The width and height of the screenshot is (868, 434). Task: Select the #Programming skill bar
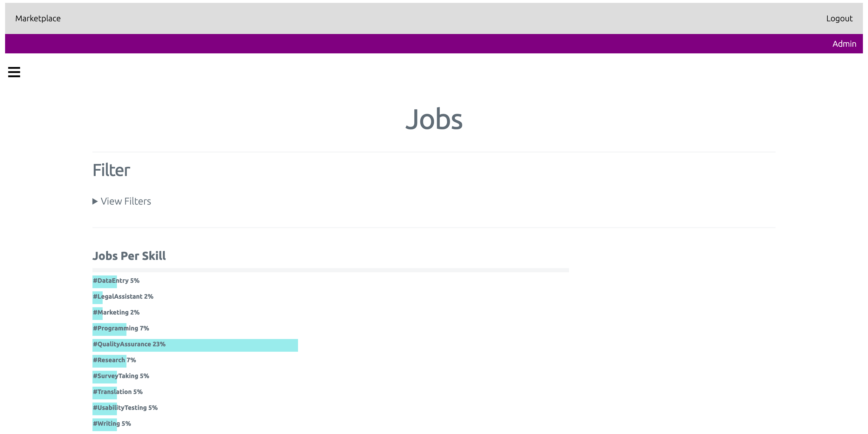point(109,329)
